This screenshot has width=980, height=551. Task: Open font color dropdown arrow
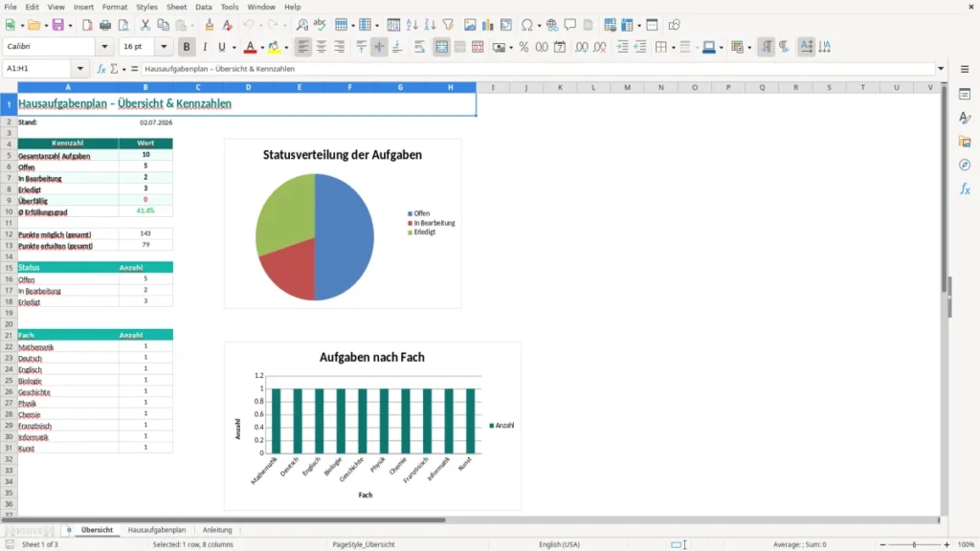pos(262,48)
